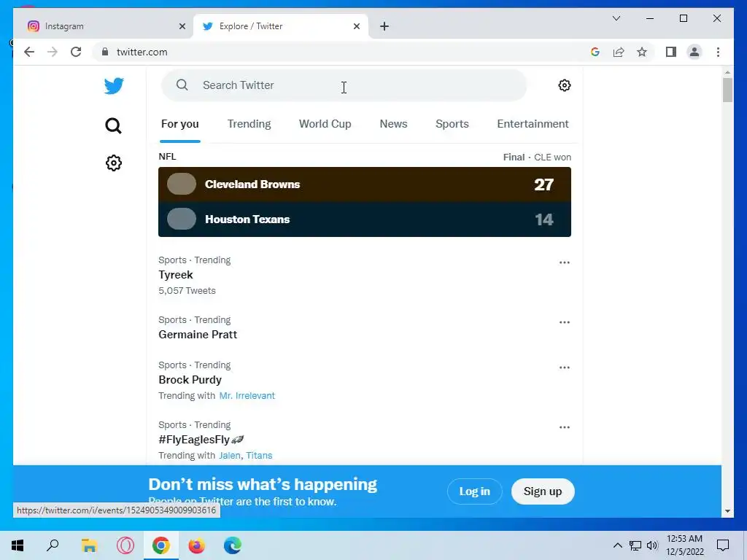Click the Log in button

pyautogui.click(x=474, y=491)
